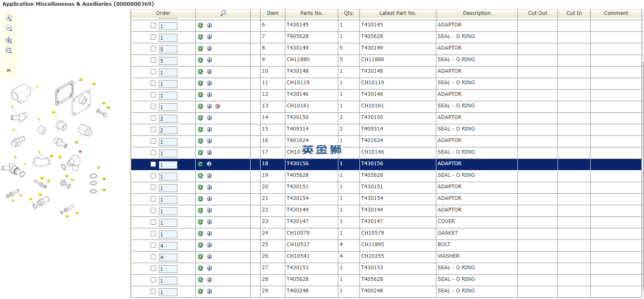The height and width of the screenshot is (299, 644).
Task: Click the gear icon on highlighted item 18
Action: click(200, 164)
